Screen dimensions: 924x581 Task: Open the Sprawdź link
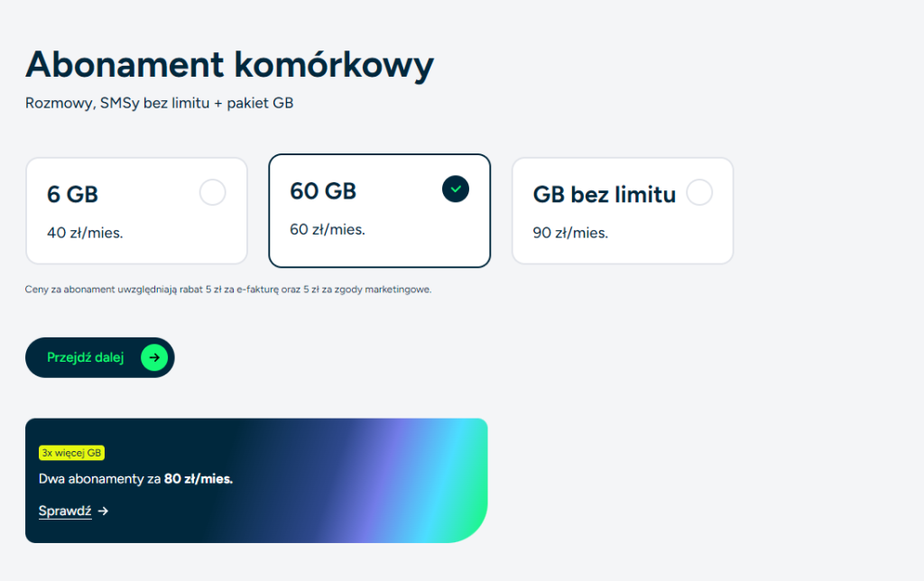point(65,511)
